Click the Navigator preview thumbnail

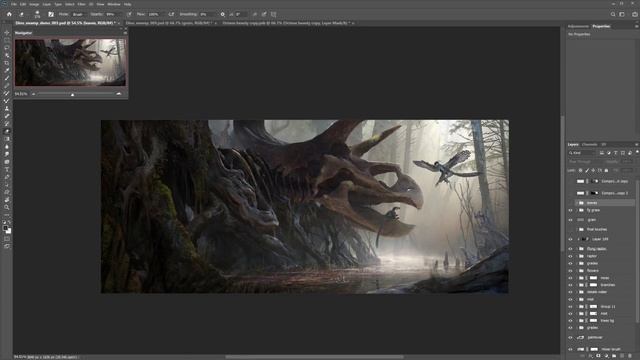click(71, 62)
